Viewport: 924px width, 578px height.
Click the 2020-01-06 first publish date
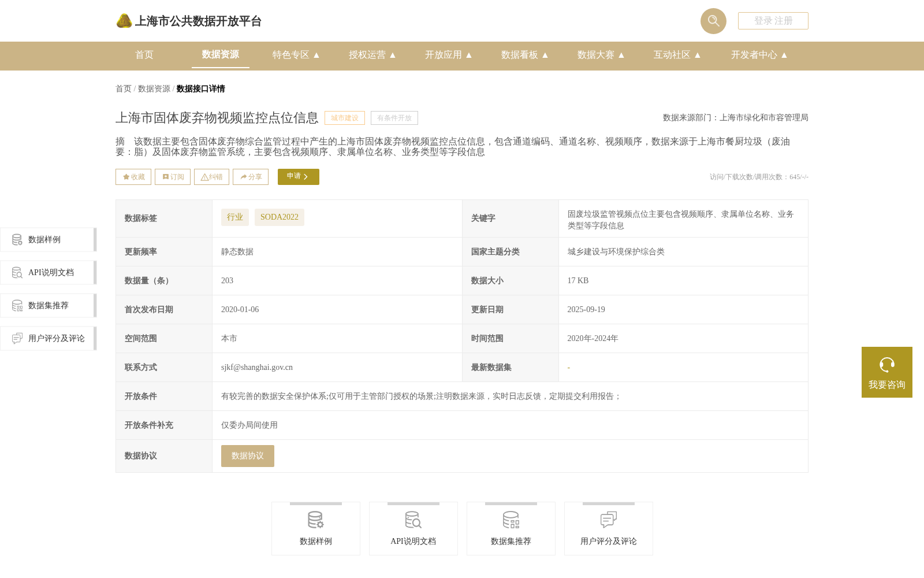click(240, 310)
